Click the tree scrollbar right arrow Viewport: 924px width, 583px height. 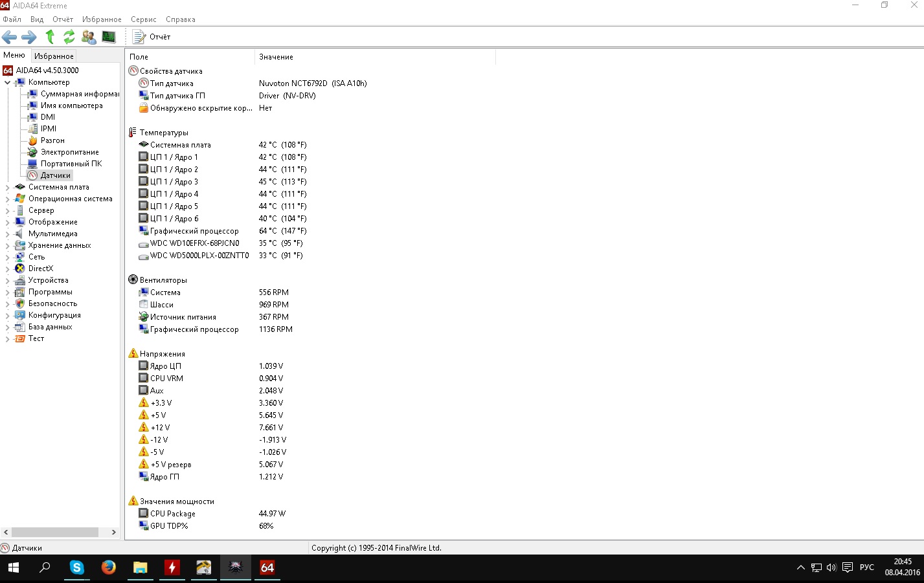[114, 532]
